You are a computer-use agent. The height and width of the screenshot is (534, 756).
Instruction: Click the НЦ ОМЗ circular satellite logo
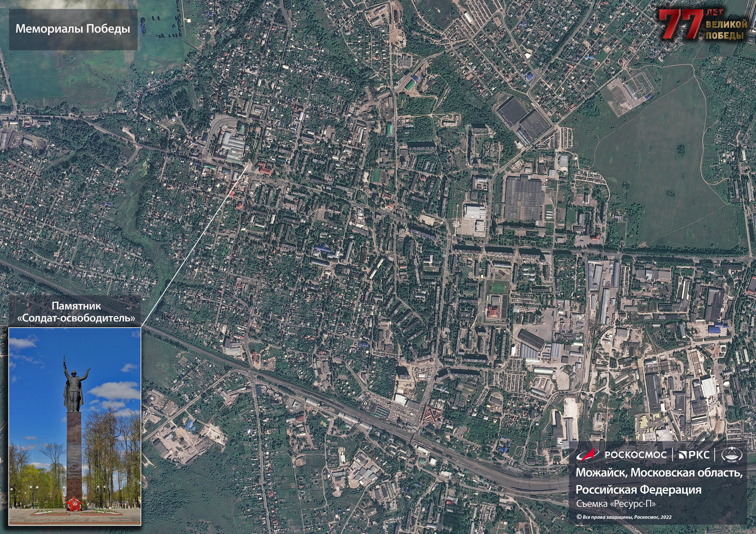coord(731,455)
